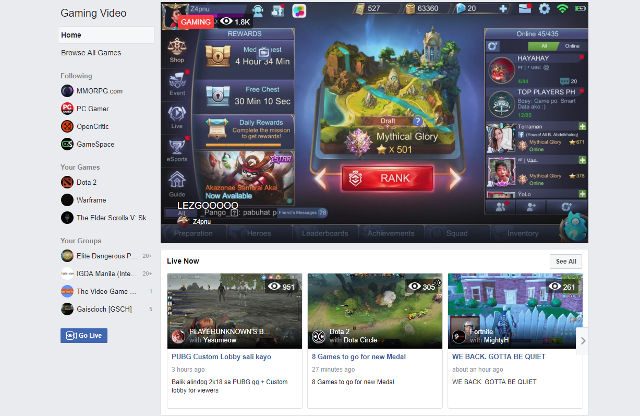Click the plus icon to add diamonds
Viewport: 640px width, 416px height.
click(503, 9)
